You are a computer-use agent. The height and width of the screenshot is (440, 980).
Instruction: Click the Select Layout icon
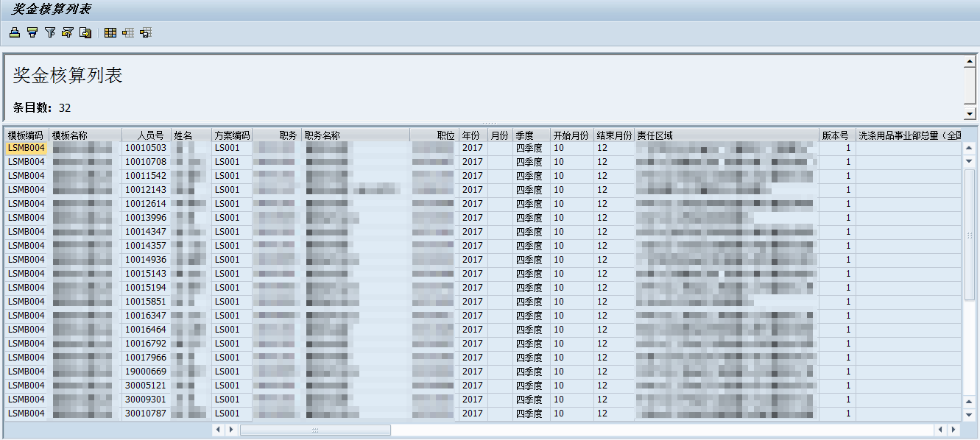(127, 32)
